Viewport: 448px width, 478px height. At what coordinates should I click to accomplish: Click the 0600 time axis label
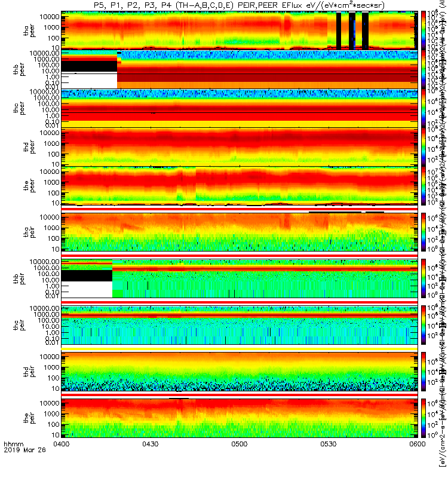(x=417, y=444)
